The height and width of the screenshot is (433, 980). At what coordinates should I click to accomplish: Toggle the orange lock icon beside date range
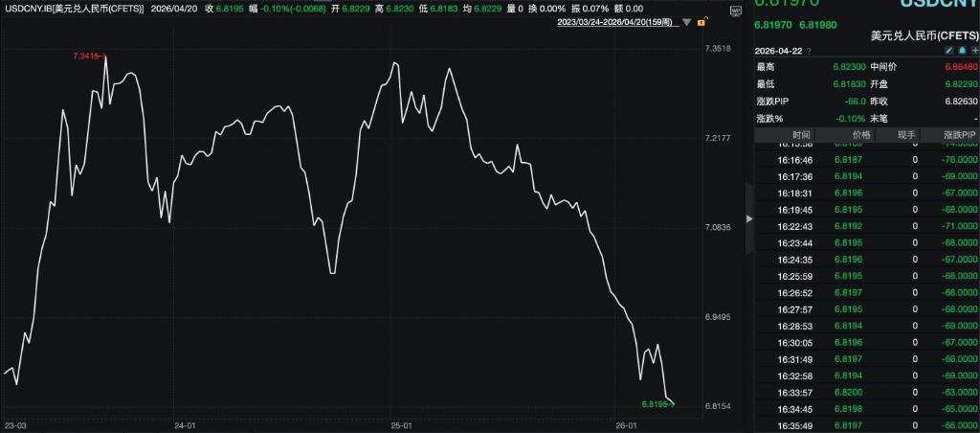tap(702, 23)
